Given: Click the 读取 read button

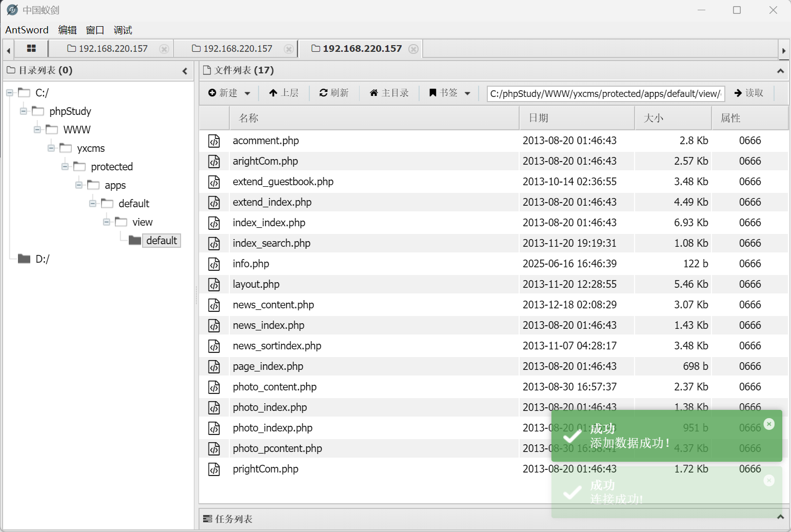Looking at the screenshot, I should tap(749, 93).
